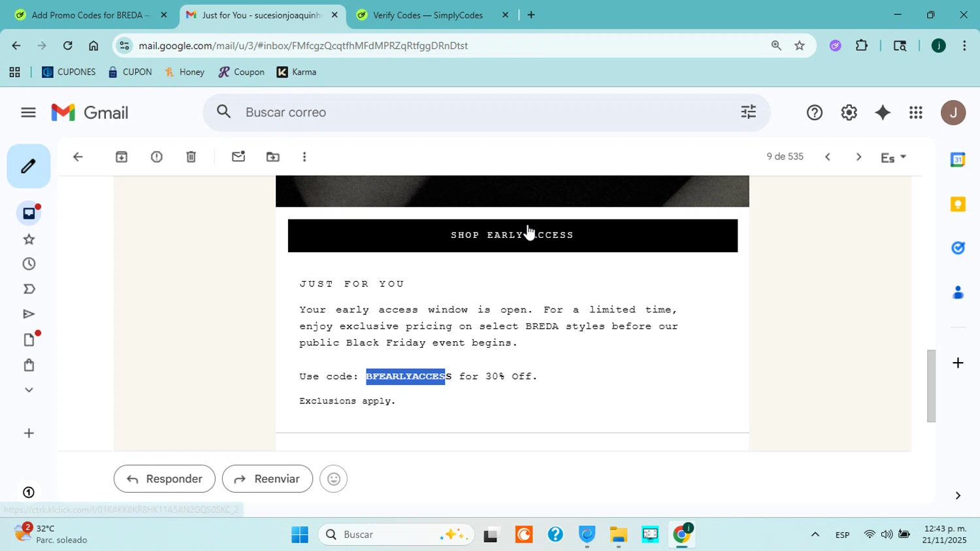Open weather widget 32°C
This screenshot has width=980, height=551.
[x=51, y=533]
